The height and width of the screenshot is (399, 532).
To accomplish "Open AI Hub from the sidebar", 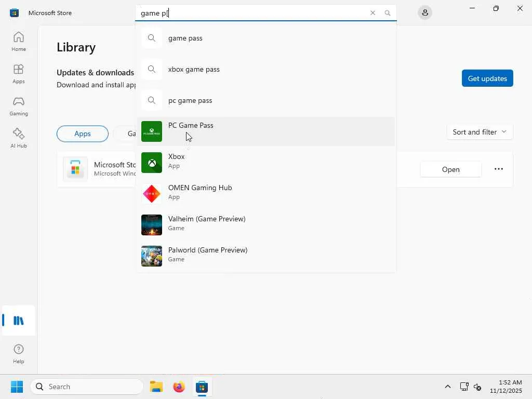I will pyautogui.click(x=18, y=138).
